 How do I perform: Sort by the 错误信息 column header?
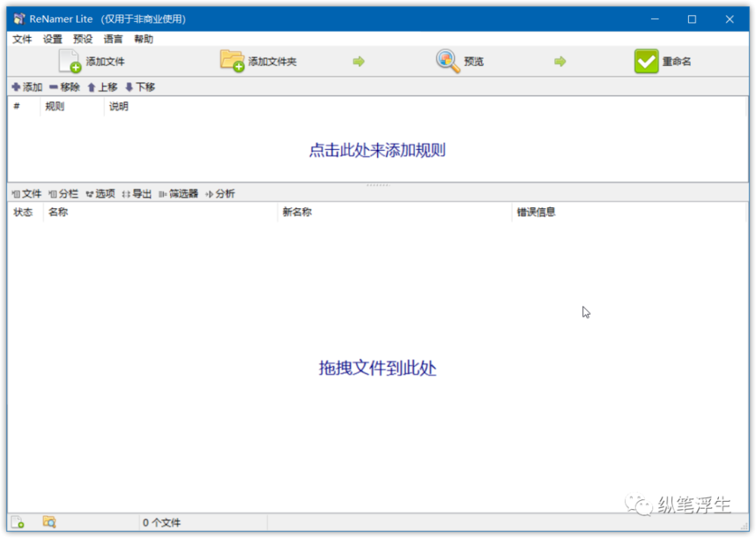[x=629, y=213]
